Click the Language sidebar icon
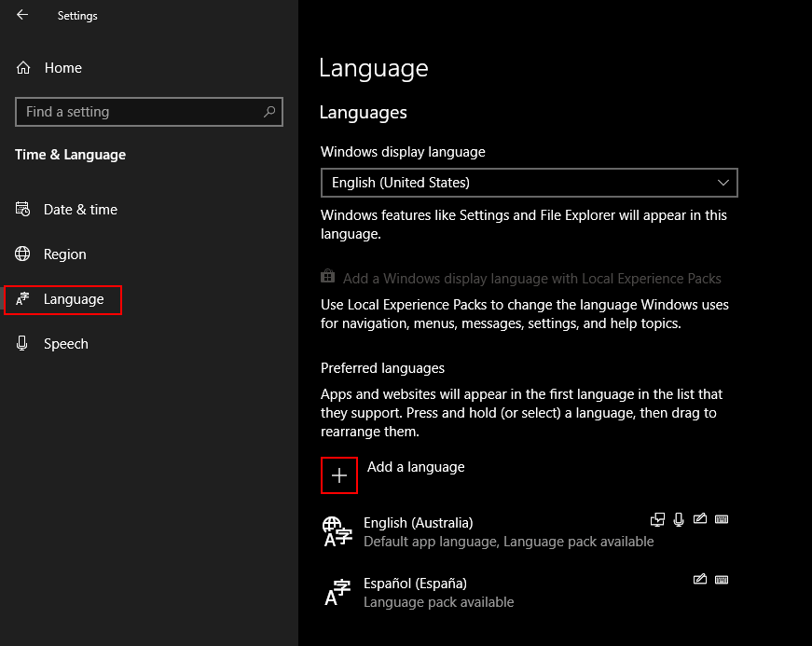812x646 pixels. (22, 298)
